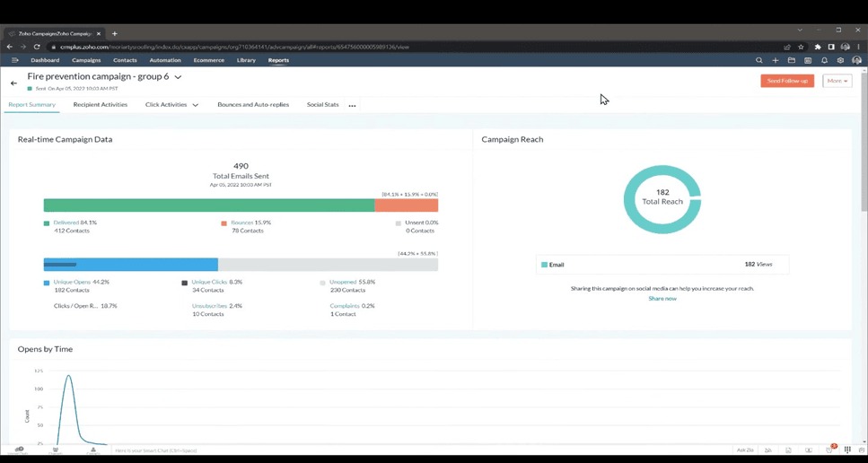This screenshot has height=463, width=868.
Task: Open the More dropdown button
Action: pos(837,81)
